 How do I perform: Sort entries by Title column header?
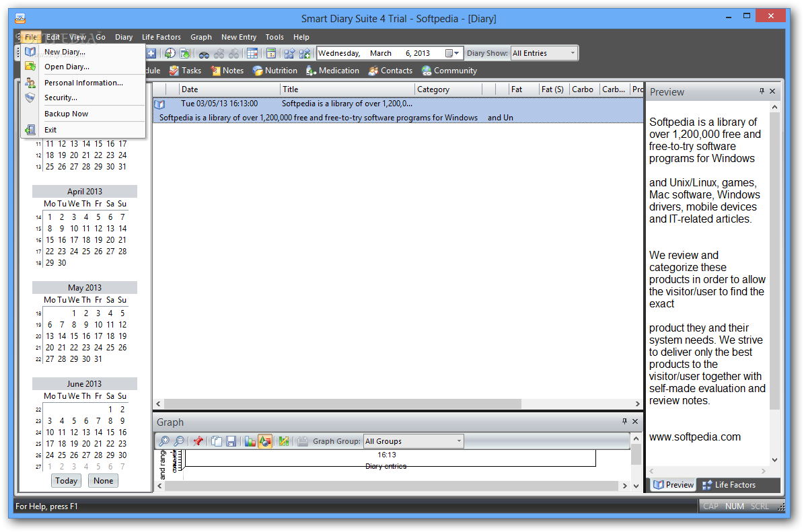(x=348, y=89)
